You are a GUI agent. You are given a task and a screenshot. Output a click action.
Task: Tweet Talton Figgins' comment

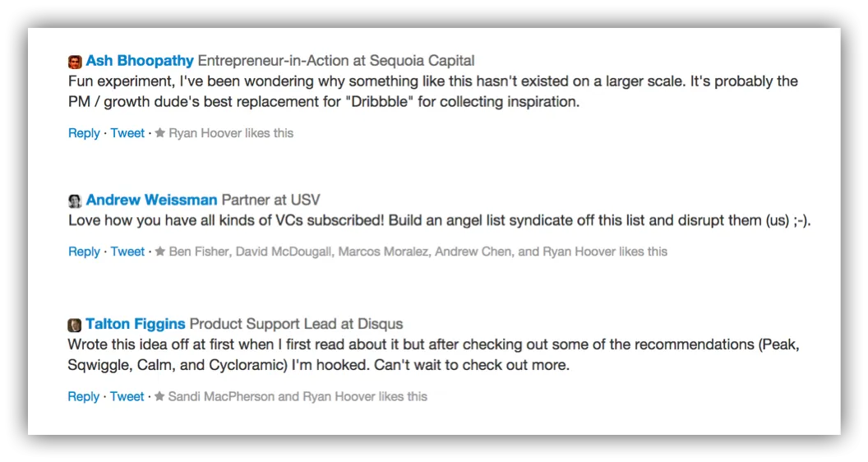127,396
